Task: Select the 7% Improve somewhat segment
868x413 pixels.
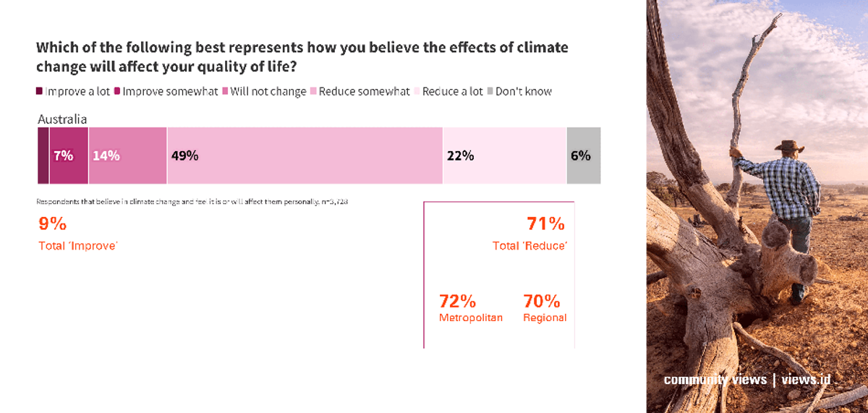Action: (69, 156)
